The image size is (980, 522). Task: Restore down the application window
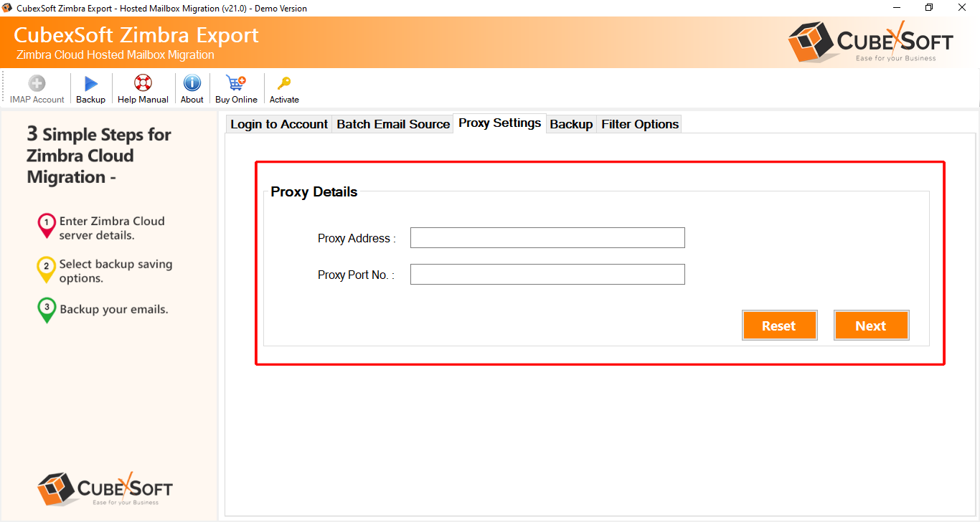pos(929,8)
